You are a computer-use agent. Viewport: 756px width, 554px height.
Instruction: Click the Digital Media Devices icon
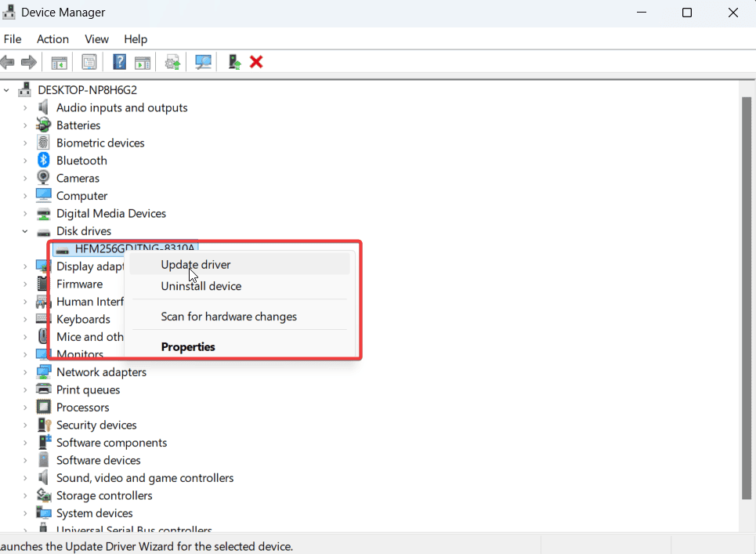43,214
